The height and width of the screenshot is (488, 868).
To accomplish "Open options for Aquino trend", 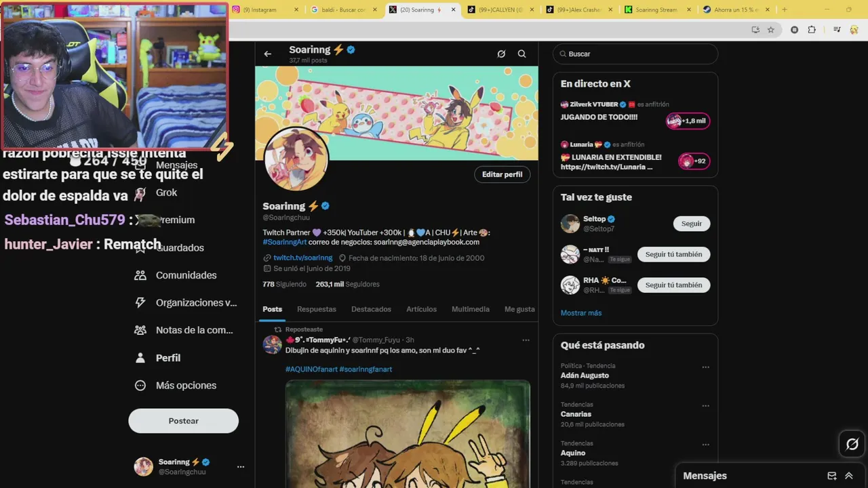I will pos(705,445).
